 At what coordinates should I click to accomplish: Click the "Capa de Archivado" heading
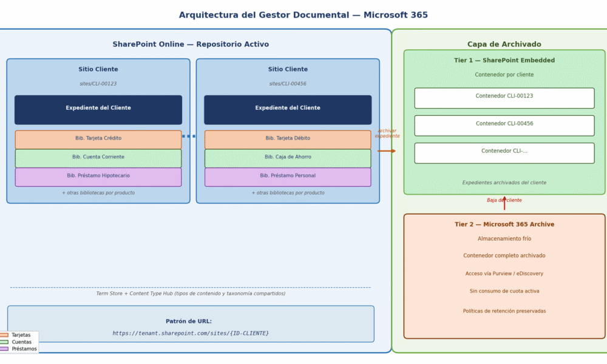(x=504, y=44)
